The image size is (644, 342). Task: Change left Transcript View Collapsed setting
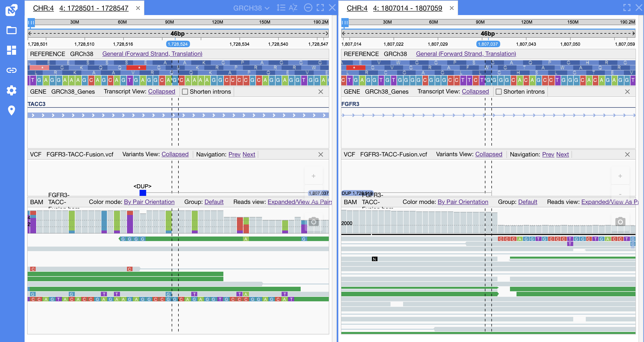coord(161,91)
